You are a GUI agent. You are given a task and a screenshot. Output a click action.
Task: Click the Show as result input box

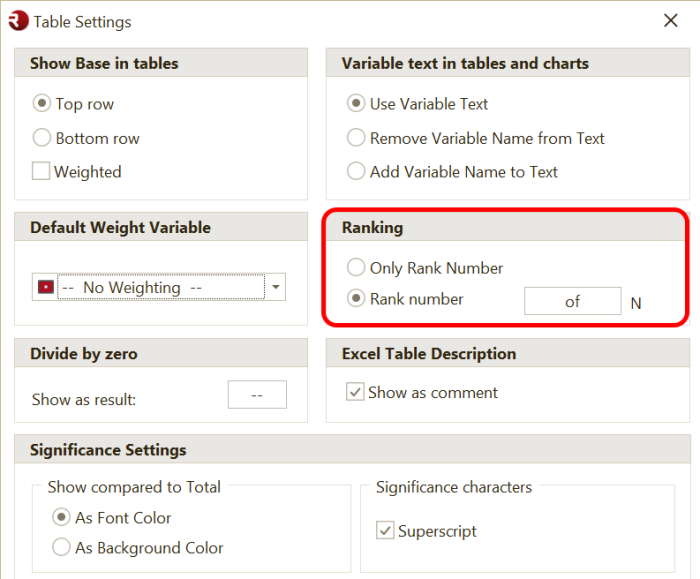257,395
